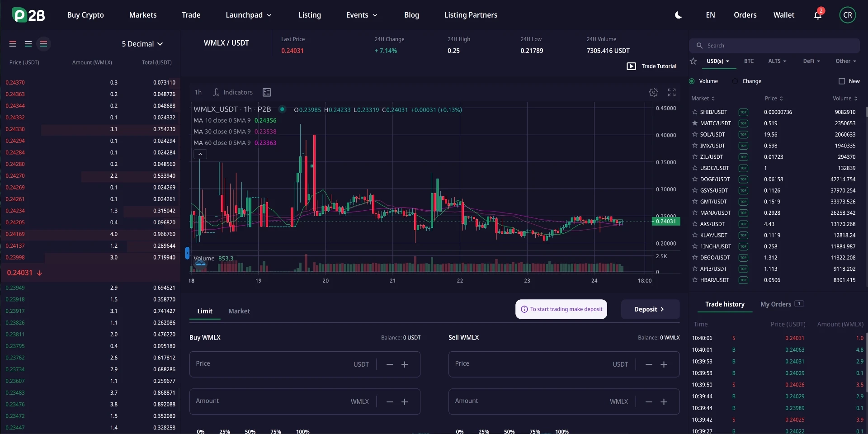Image resolution: width=868 pixels, height=434 pixels.
Task: Increase Sell amount with plus
Action: (664, 401)
